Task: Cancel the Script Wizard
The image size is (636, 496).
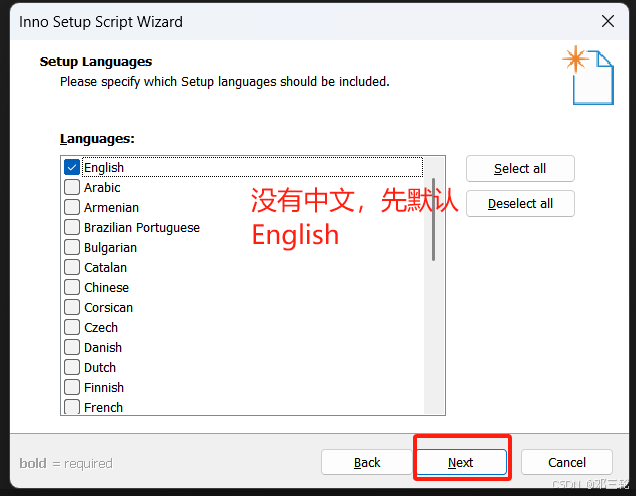Action: pos(567,462)
